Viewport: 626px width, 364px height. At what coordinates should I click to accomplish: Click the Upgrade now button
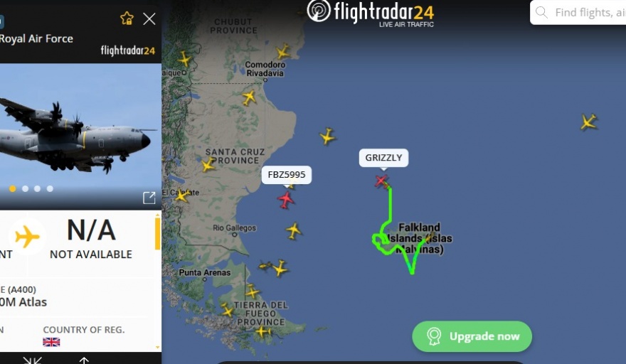472,336
